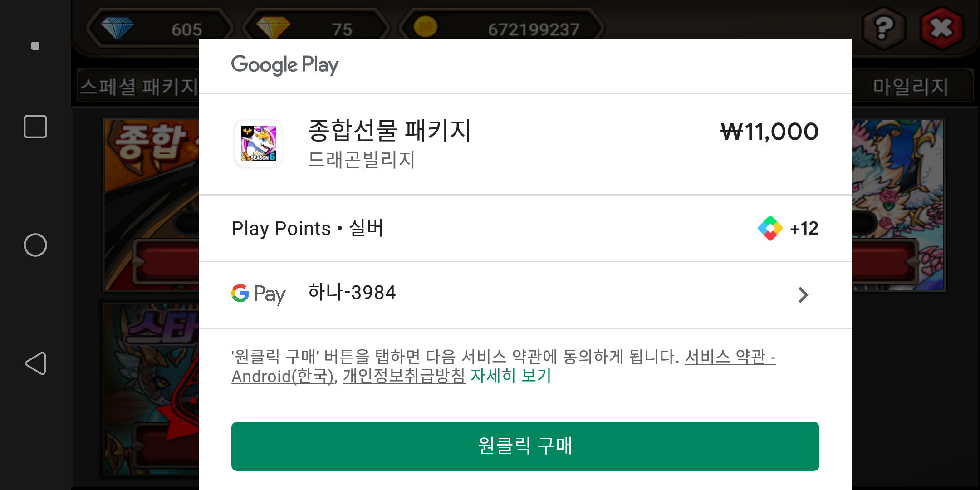This screenshot has width=980, height=490.
Task: Tap the question mark help icon
Action: click(x=884, y=29)
